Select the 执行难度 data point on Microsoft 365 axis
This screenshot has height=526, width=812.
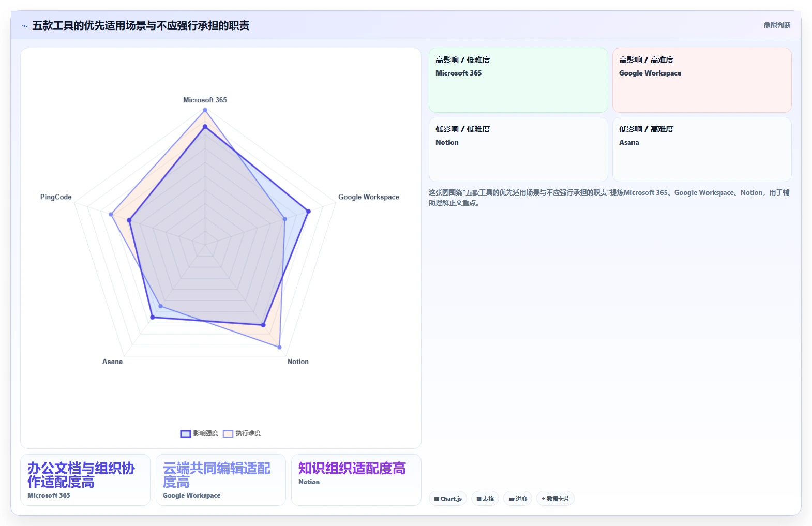click(x=205, y=110)
